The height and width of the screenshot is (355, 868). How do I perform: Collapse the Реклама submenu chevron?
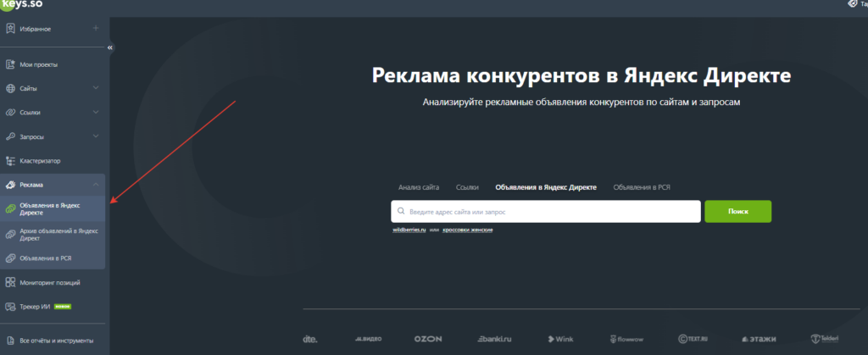pyautogui.click(x=96, y=185)
